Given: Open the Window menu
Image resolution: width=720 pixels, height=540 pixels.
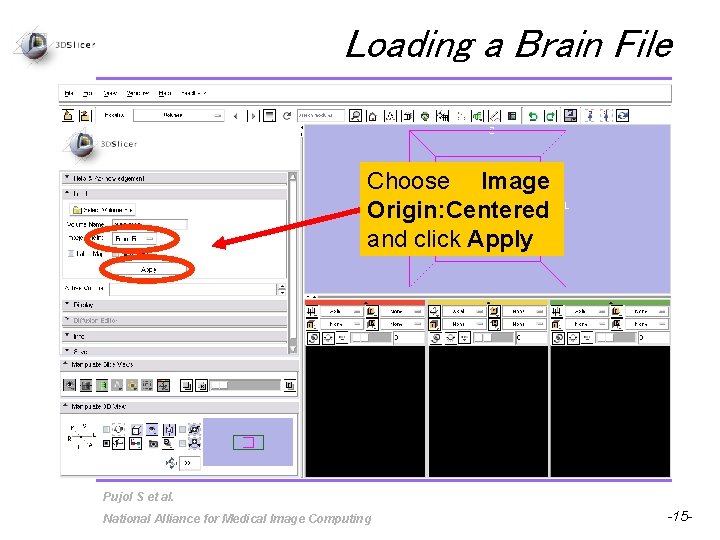Looking at the screenshot, I should pyautogui.click(x=138, y=93).
